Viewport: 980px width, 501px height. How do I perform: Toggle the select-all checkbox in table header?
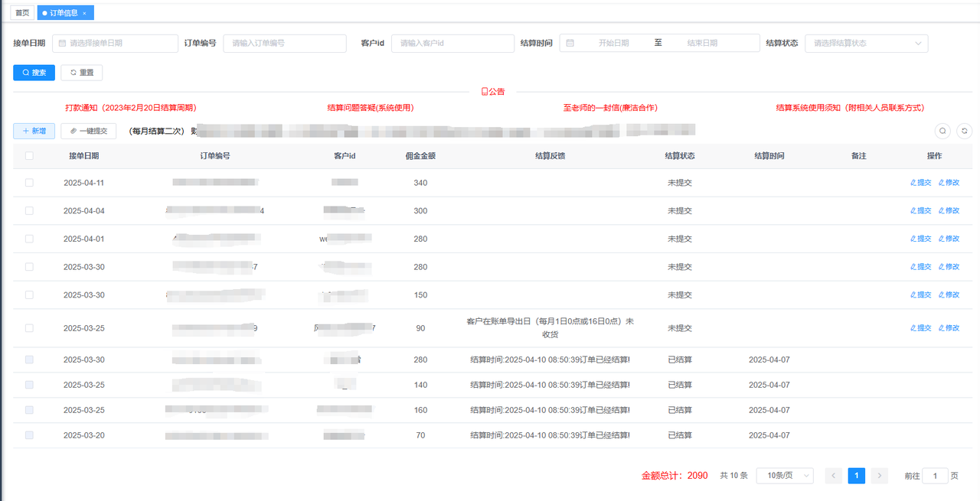pyautogui.click(x=29, y=155)
